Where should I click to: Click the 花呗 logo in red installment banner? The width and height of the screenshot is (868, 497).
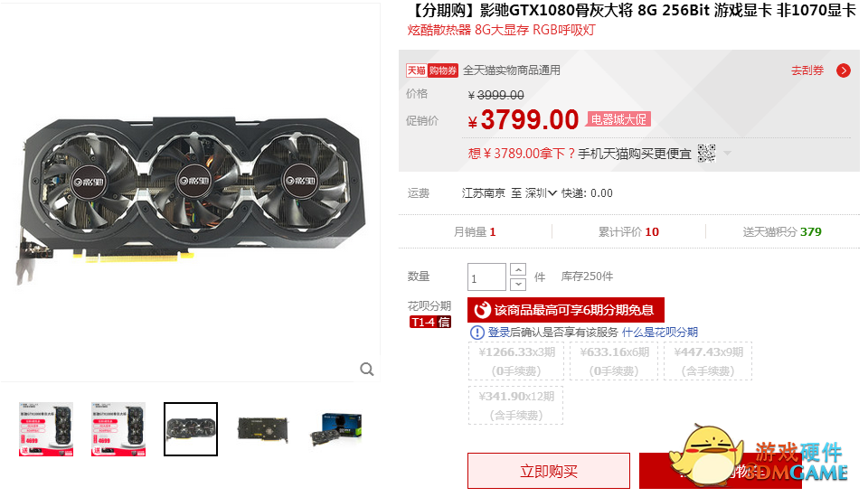(x=482, y=310)
